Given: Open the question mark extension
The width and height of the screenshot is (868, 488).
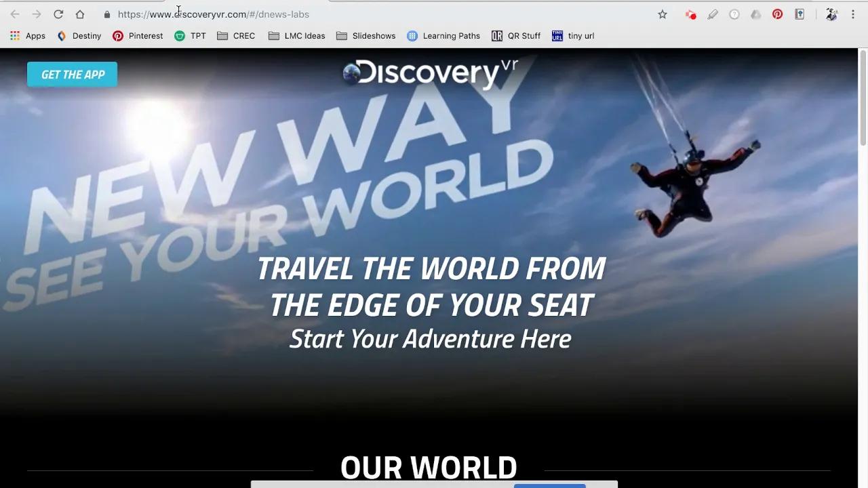Looking at the screenshot, I should (734, 14).
